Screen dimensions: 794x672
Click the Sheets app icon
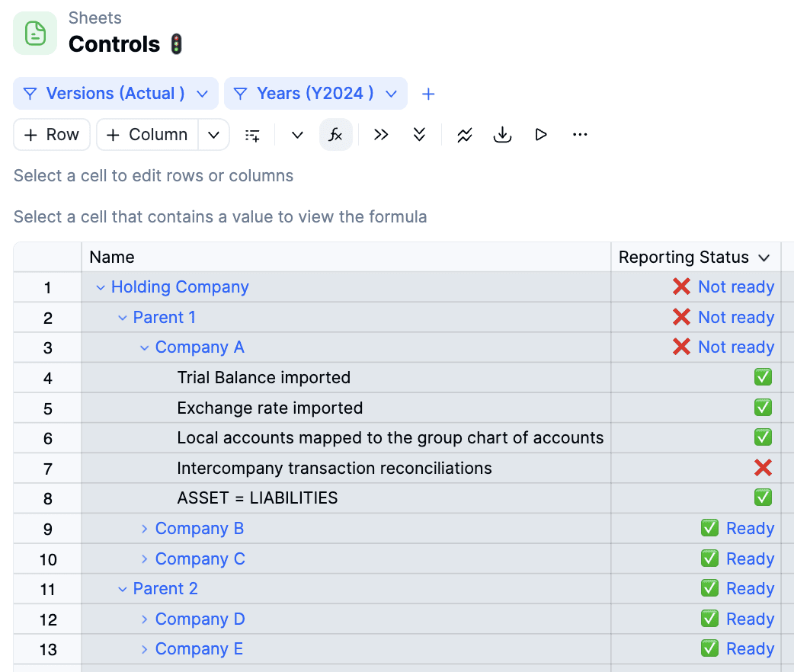point(35,34)
